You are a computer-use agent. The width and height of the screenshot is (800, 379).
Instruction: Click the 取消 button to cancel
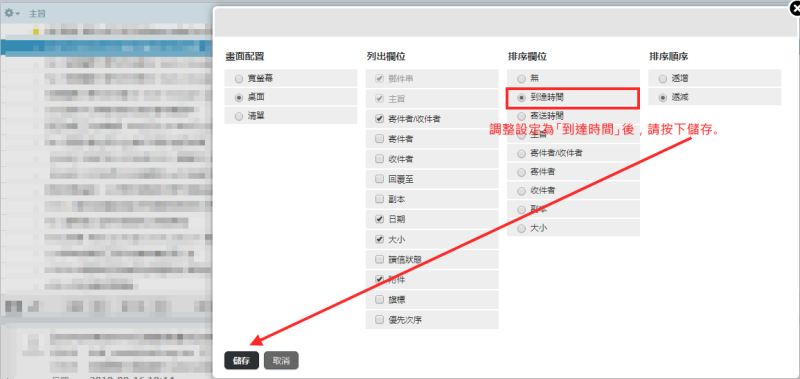coord(281,361)
